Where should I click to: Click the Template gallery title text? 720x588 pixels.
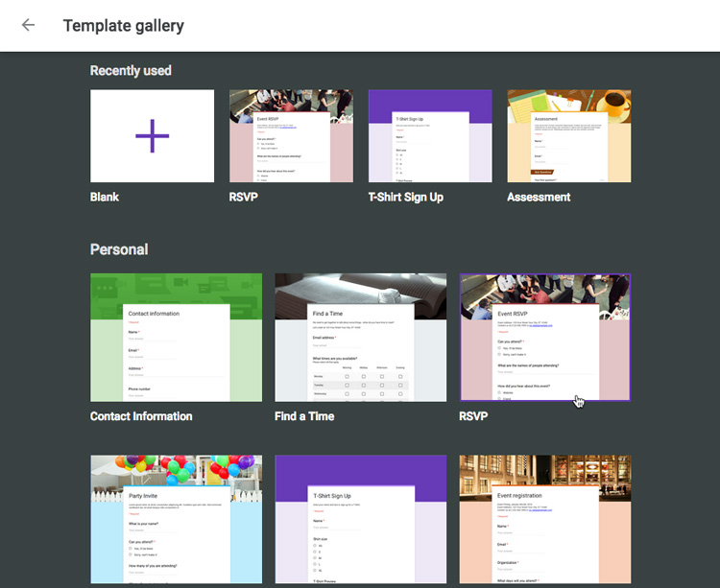point(123,26)
